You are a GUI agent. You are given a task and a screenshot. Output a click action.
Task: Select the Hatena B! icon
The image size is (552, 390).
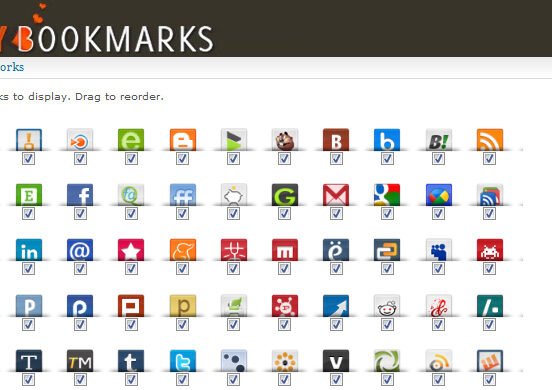point(439,140)
